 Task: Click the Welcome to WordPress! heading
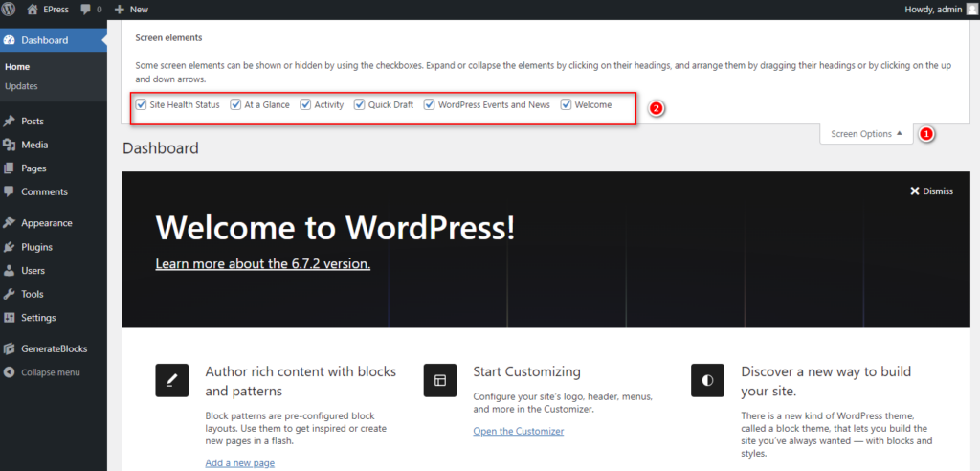[x=336, y=228]
